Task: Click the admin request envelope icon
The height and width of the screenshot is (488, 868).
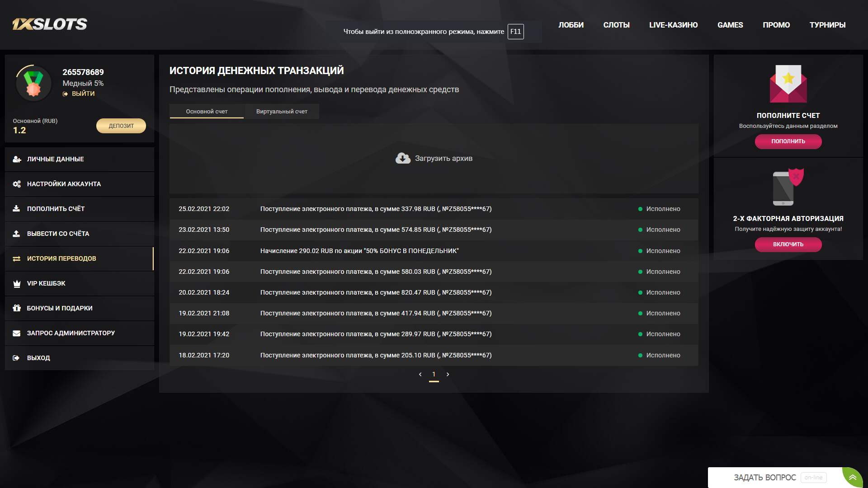Action: (x=17, y=333)
